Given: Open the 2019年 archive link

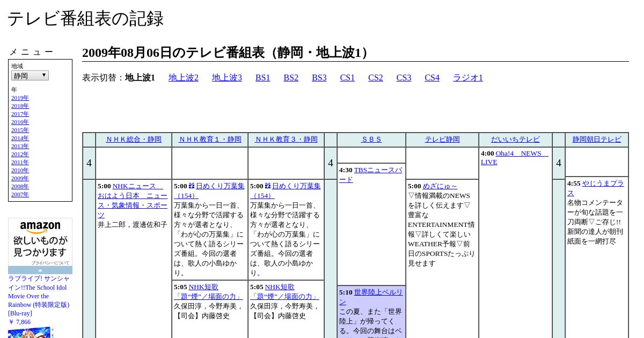Looking at the screenshot, I should pos(20,98).
